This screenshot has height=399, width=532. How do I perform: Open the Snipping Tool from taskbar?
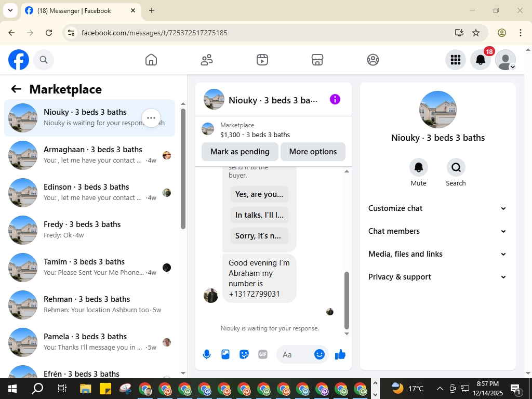click(x=126, y=389)
